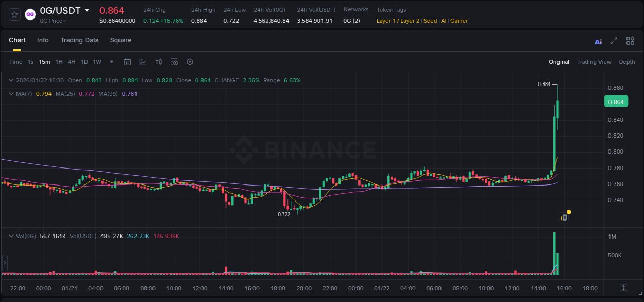Open the hexagon chart settings icon
The height and width of the screenshot is (302, 644).
tap(190, 62)
